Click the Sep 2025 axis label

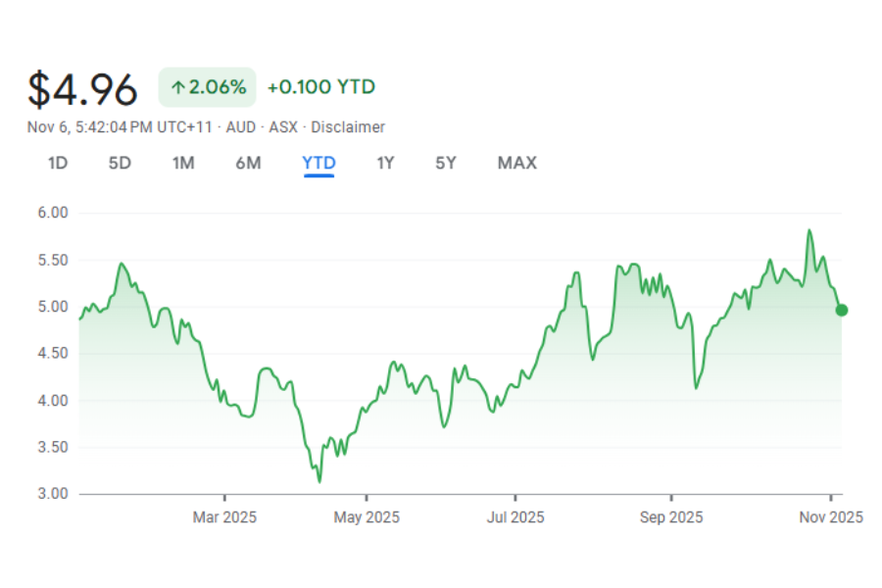[x=671, y=516]
